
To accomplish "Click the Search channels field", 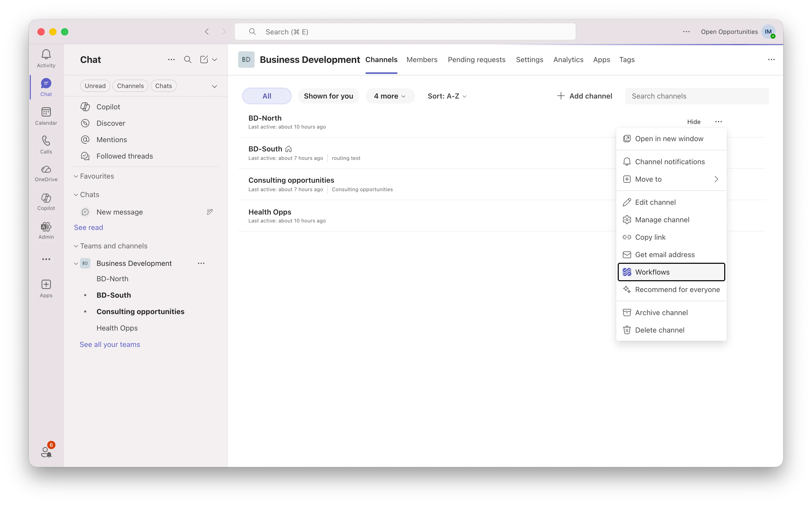I will pyautogui.click(x=697, y=96).
